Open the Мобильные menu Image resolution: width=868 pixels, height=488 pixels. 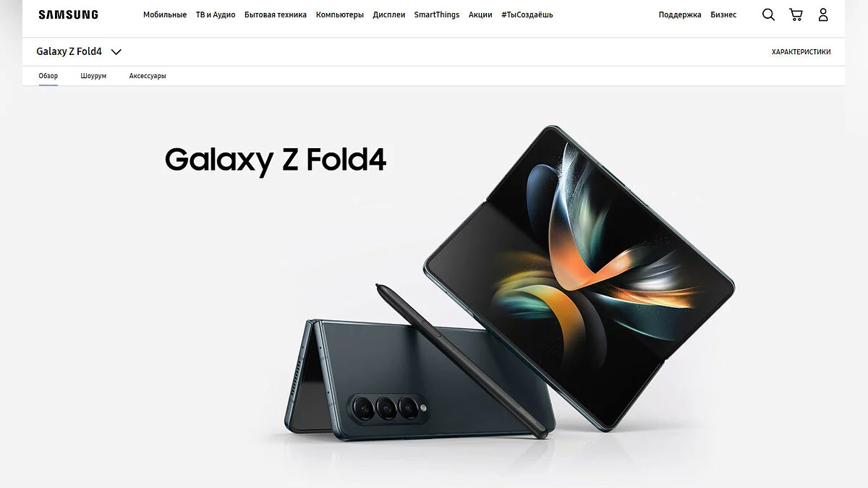pos(165,14)
